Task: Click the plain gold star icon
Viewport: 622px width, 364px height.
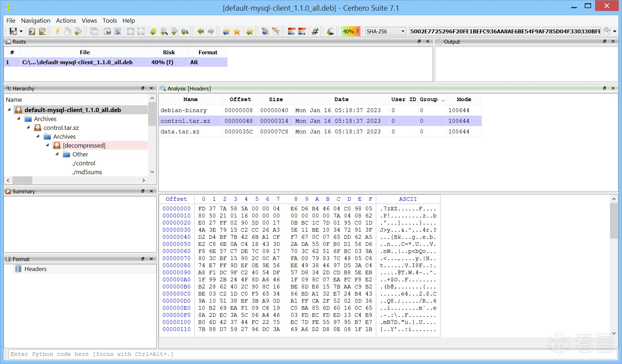Action: click(x=237, y=31)
